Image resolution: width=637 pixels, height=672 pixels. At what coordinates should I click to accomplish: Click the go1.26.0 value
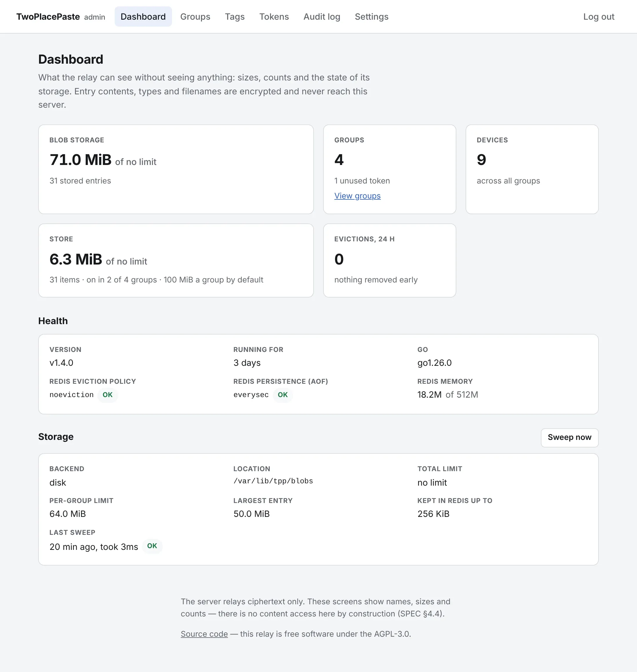434,363
